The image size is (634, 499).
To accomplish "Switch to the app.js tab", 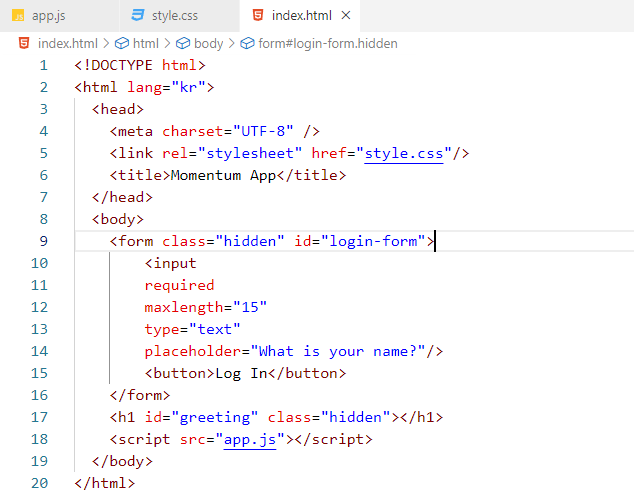I will [59, 16].
